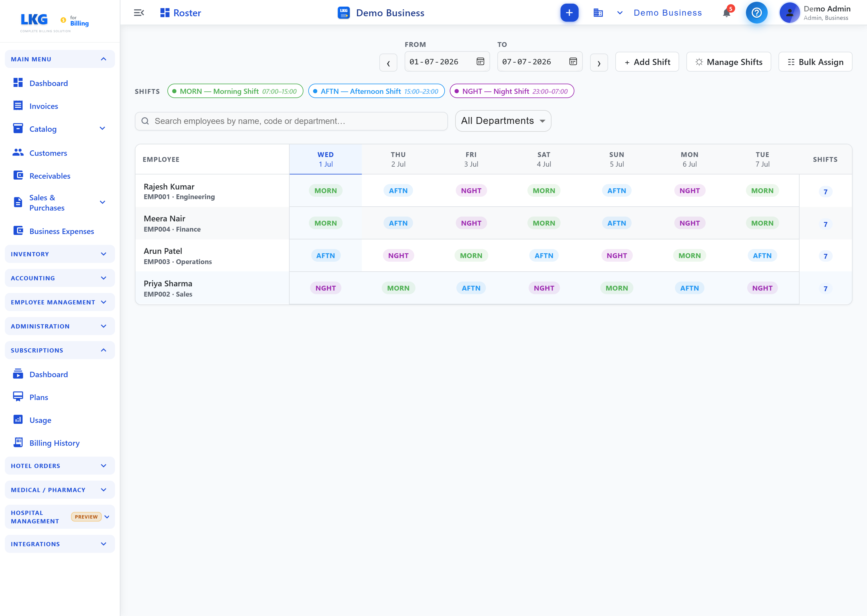Go to previous week arrow
The image size is (867, 616).
pos(388,63)
